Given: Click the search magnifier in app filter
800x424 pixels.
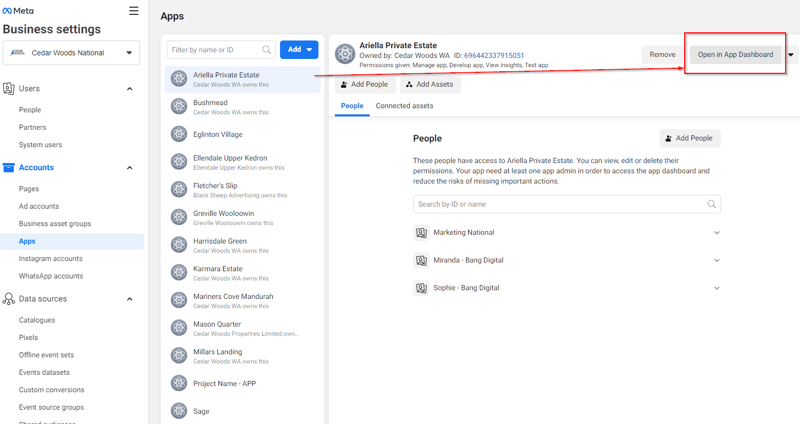Looking at the screenshot, I should coord(266,49).
